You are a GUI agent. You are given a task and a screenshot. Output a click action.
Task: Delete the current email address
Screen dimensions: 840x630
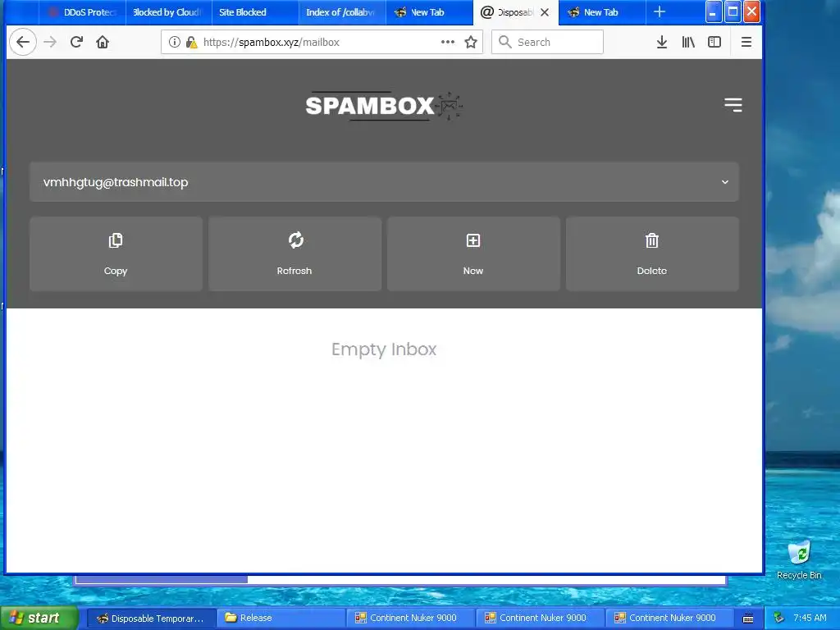coord(652,254)
